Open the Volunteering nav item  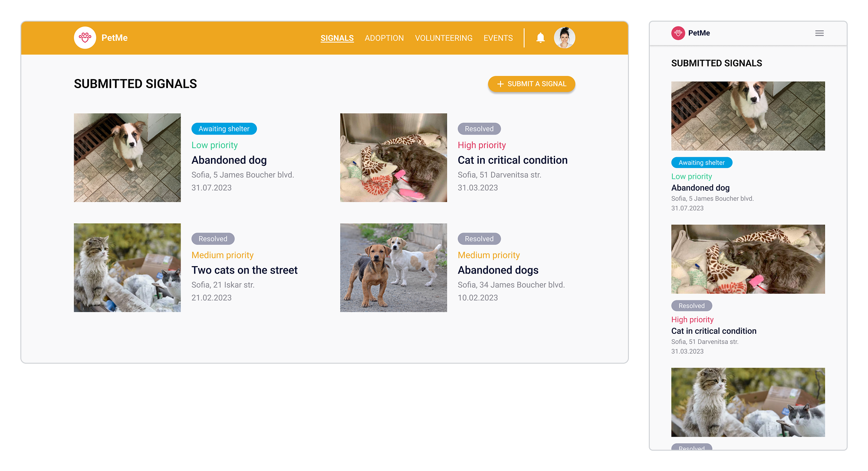(444, 38)
